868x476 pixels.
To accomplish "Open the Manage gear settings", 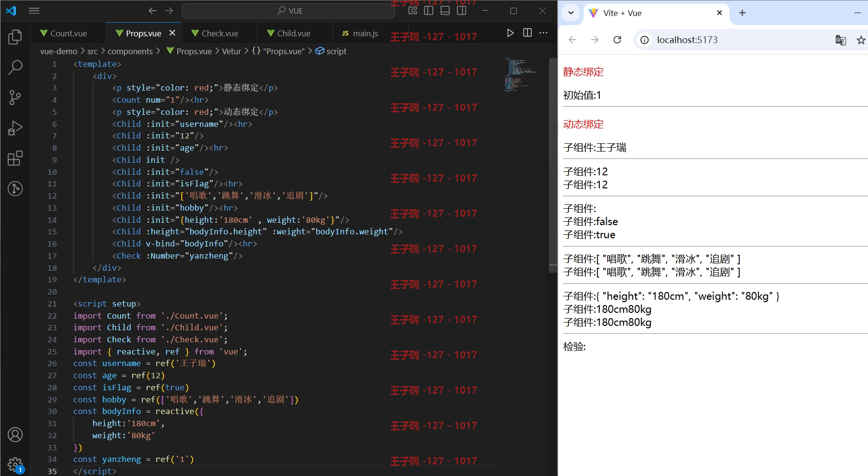I will pos(15,465).
